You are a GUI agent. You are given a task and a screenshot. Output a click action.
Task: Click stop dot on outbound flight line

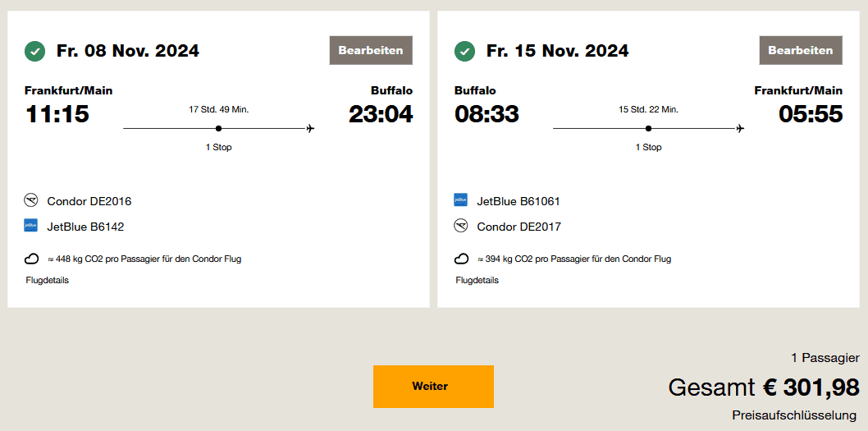(x=218, y=128)
